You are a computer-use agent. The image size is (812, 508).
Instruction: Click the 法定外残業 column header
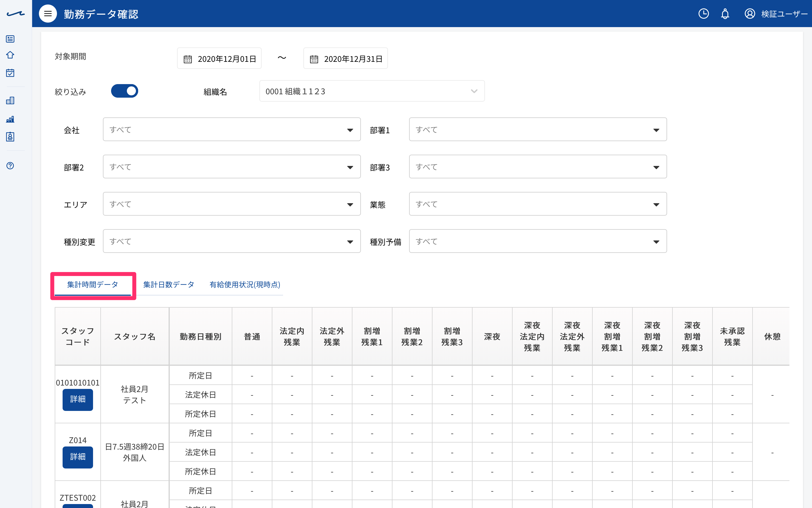[332, 337]
